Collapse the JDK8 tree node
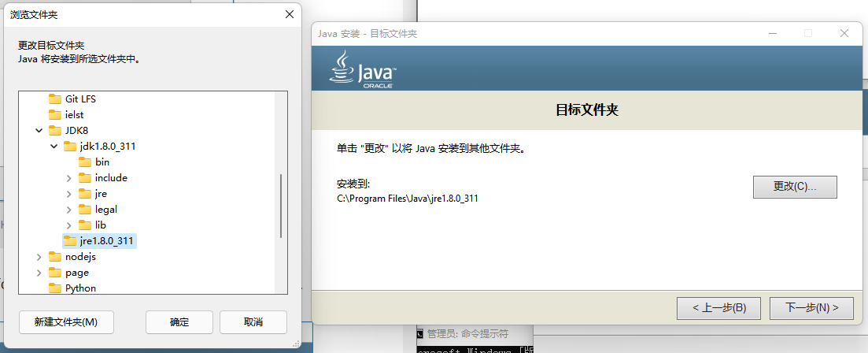The height and width of the screenshot is (353, 868). click(39, 131)
